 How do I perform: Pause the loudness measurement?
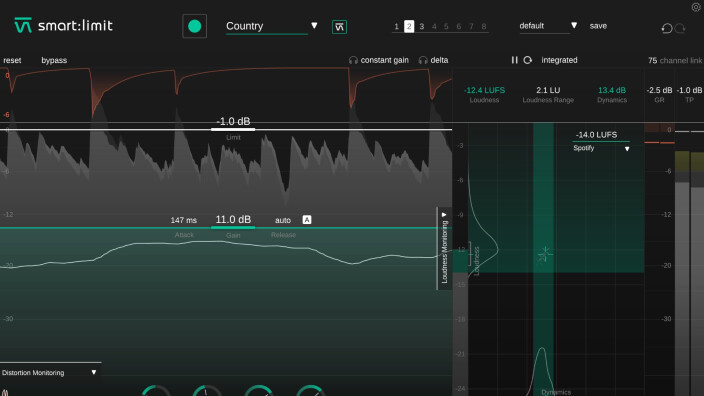coord(515,60)
